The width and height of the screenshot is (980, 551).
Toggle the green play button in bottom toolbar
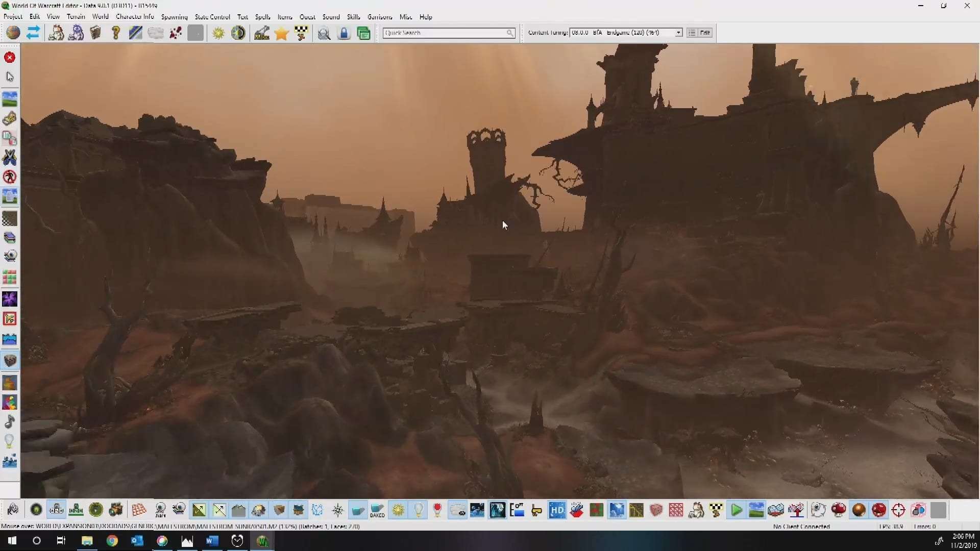coord(736,510)
